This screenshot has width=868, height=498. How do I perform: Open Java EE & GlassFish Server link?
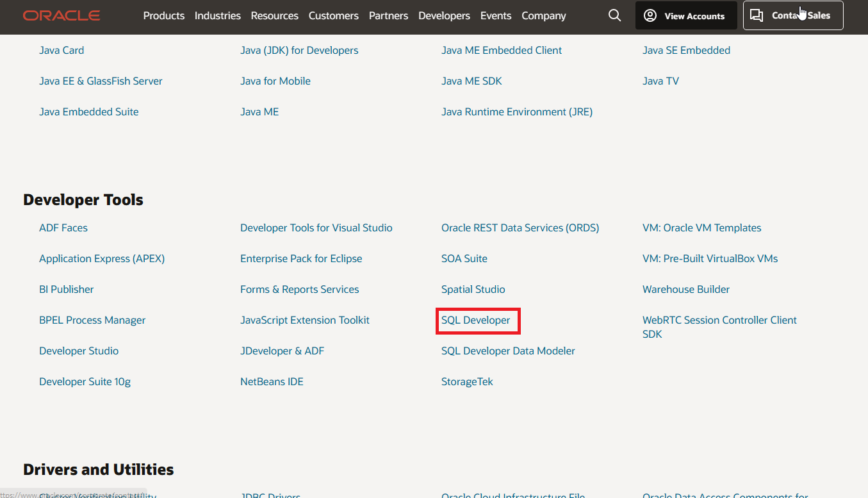[101, 81]
